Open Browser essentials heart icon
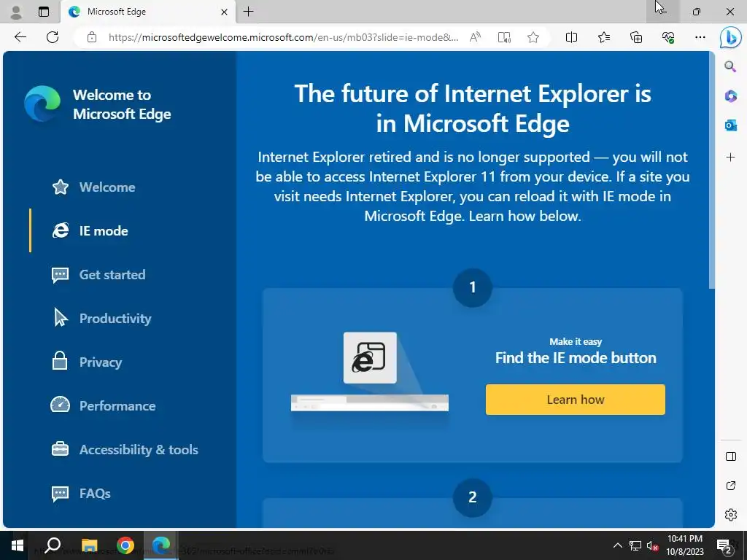This screenshot has width=747, height=560. (x=668, y=37)
